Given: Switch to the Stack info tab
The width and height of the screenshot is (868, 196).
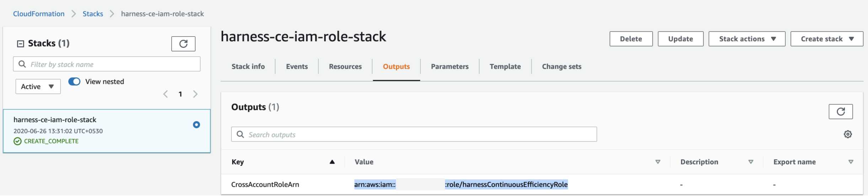Looking at the screenshot, I should pyautogui.click(x=248, y=66).
